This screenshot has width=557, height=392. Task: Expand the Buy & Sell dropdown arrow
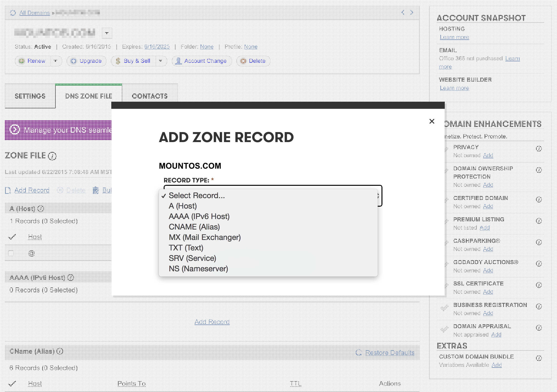coord(160,61)
